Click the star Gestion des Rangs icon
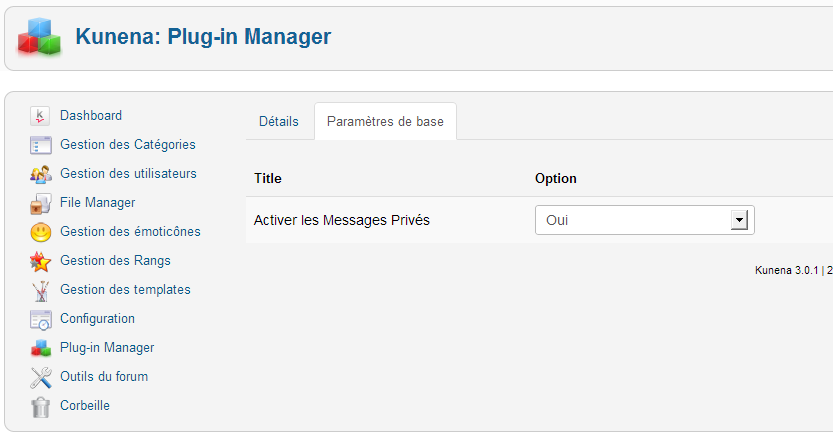This screenshot has height=436, width=833. coord(40,261)
